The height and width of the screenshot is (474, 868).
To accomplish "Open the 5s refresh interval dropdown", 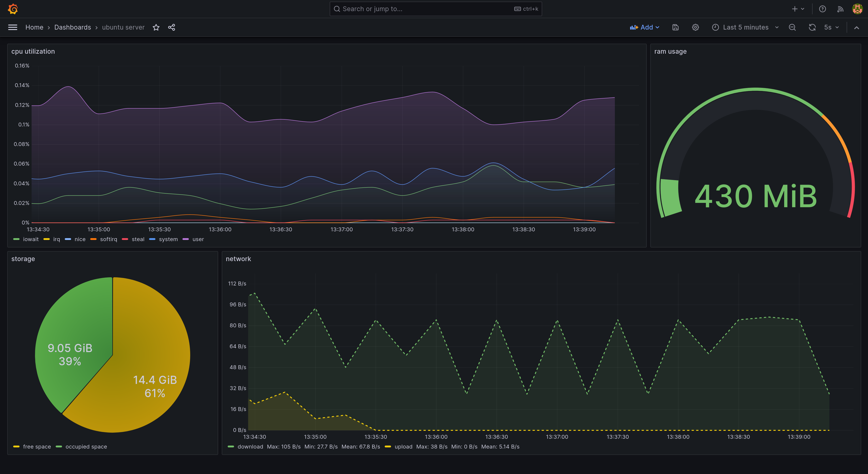I will pos(831,27).
